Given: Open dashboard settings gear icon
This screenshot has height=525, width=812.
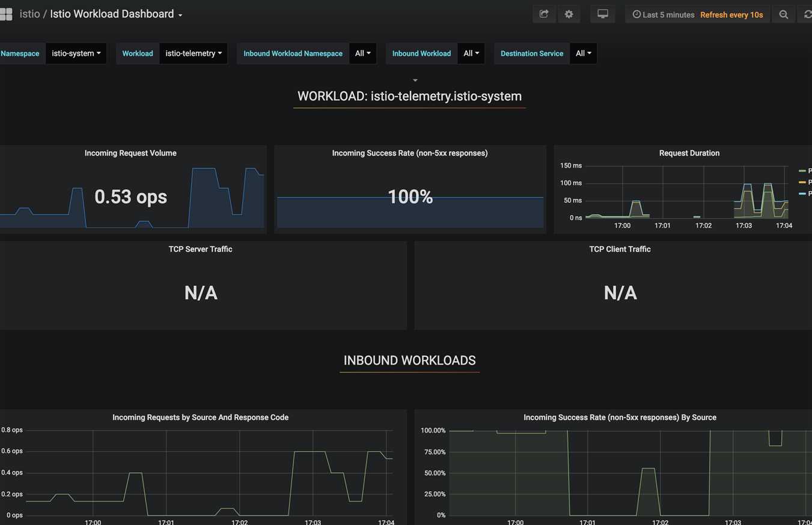Looking at the screenshot, I should [569, 14].
